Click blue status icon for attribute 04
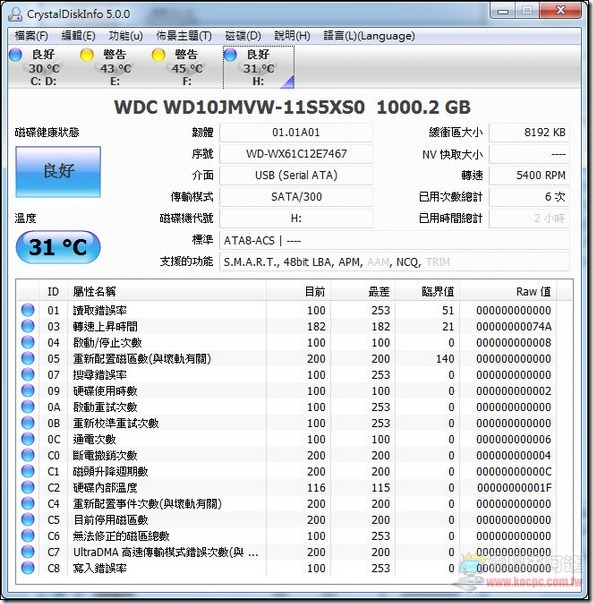Image resolution: width=593 pixels, height=604 pixels. pos(28,342)
